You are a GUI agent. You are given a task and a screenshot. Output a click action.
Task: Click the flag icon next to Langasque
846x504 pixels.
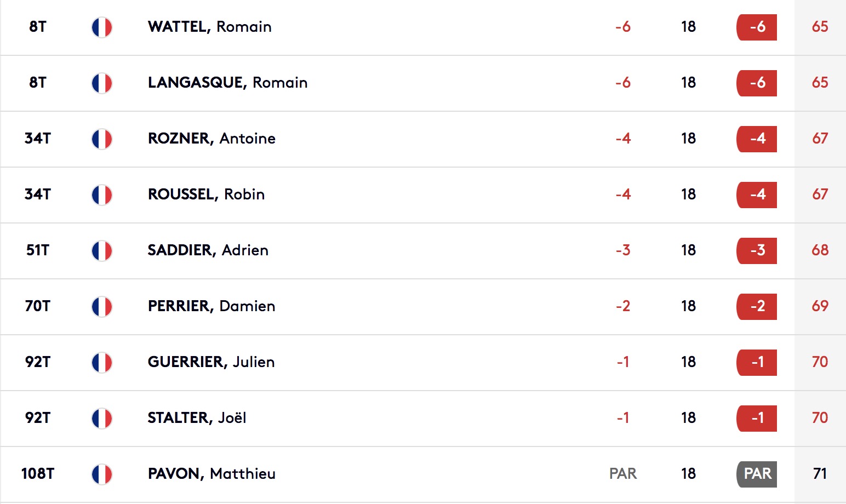102,83
